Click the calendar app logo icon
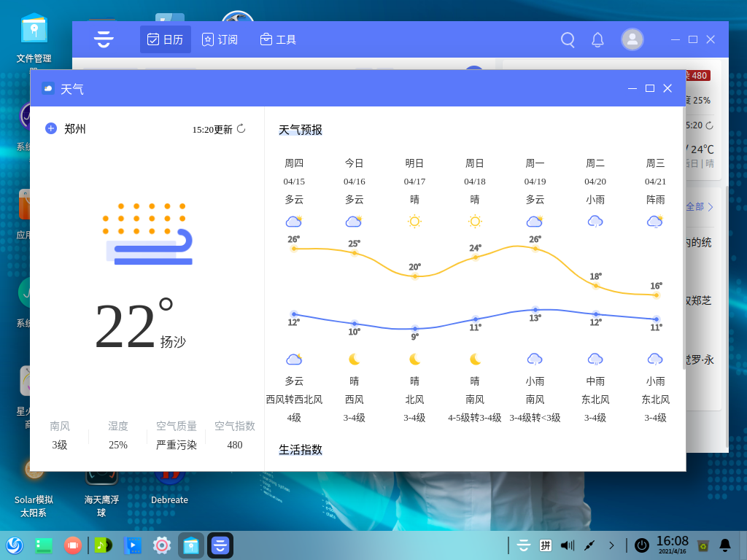 tap(104, 39)
